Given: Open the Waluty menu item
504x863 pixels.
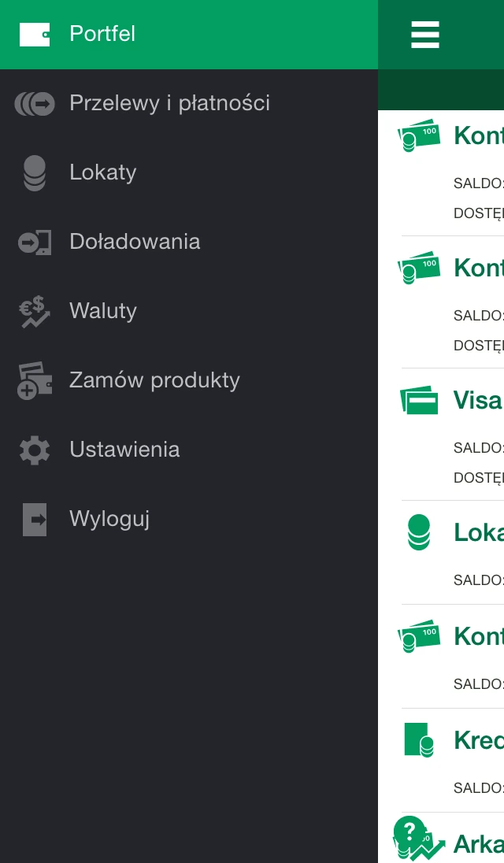Looking at the screenshot, I should click(x=189, y=312).
